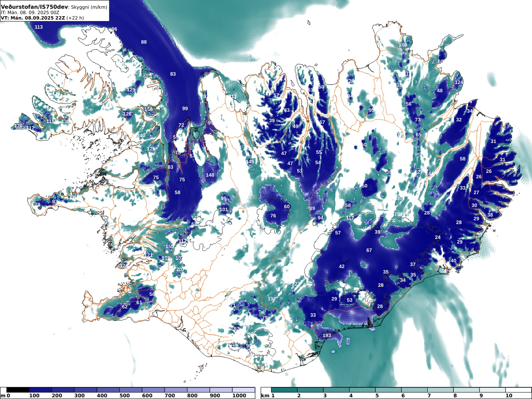532x399 pixels.
Task: Click visibility value '43' on map
Action: 287,110
